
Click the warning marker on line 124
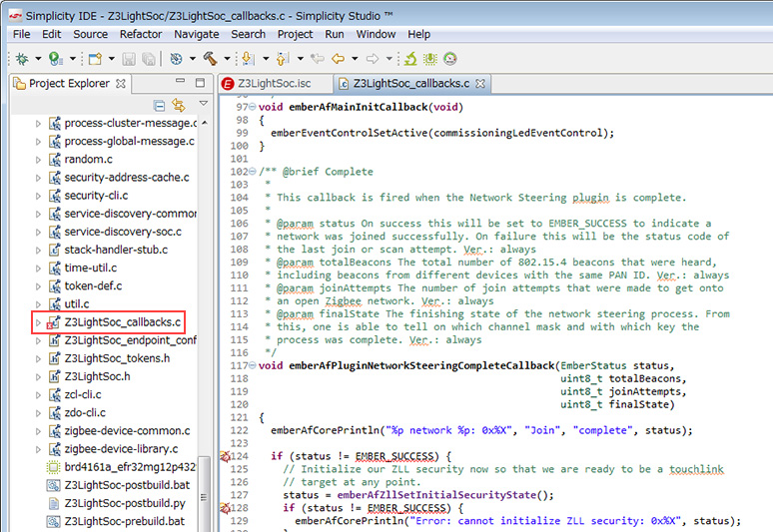(x=225, y=456)
